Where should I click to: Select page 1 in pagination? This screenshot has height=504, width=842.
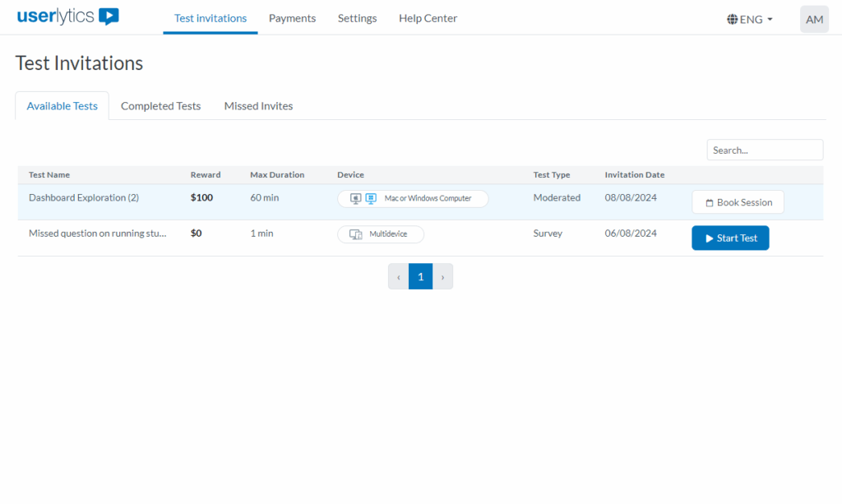click(420, 276)
